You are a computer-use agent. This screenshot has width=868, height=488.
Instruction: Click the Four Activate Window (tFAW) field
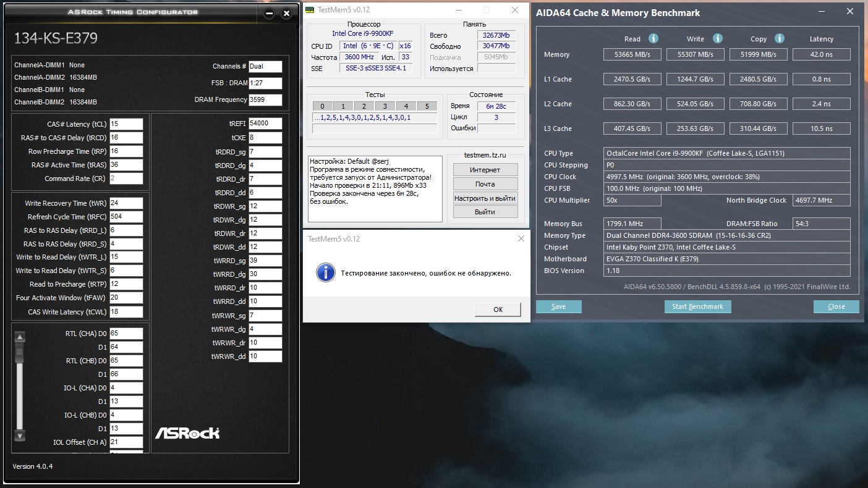coord(126,298)
